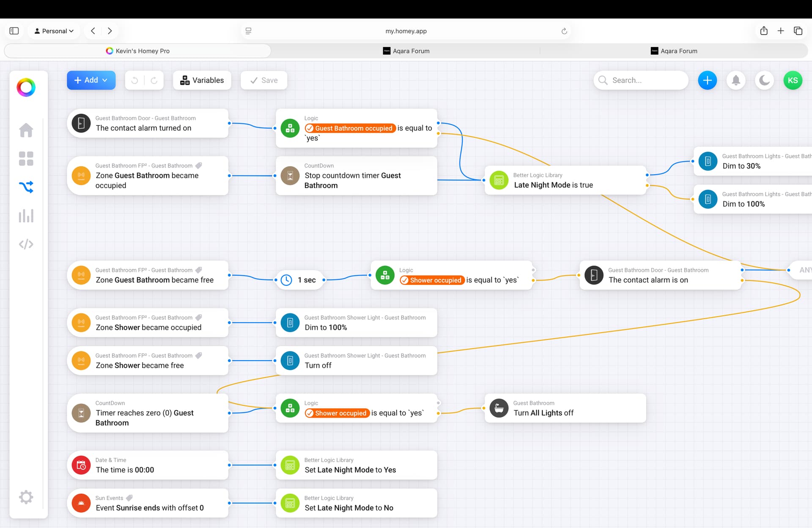This screenshot has width=812, height=528.
Task: Click the Save button
Action: coord(264,80)
